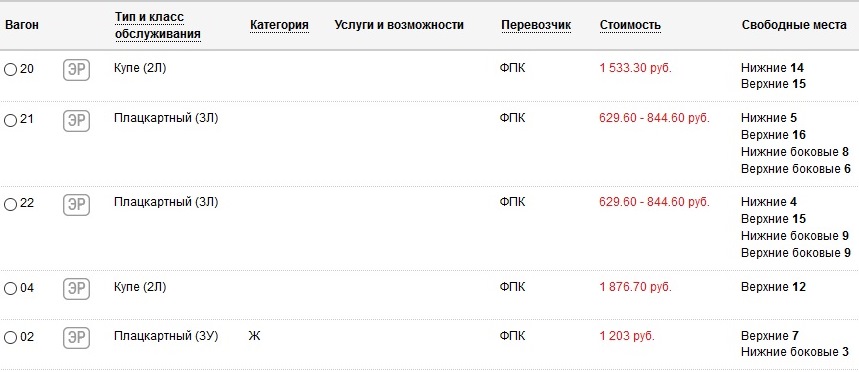Click price 629.60 - 844.60 for wagon 21
The height and width of the screenshot is (372, 859).
pos(654,118)
